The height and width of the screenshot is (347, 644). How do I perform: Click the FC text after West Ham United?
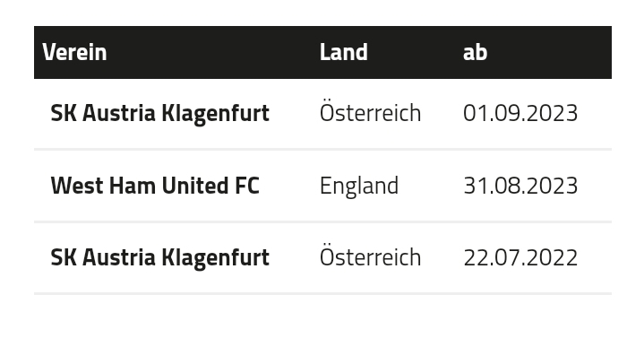pos(247,186)
